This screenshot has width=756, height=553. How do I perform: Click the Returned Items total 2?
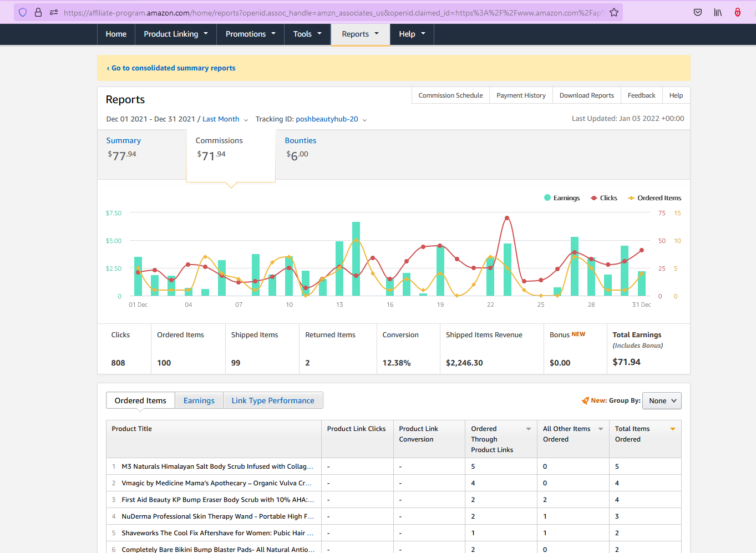pyautogui.click(x=307, y=363)
